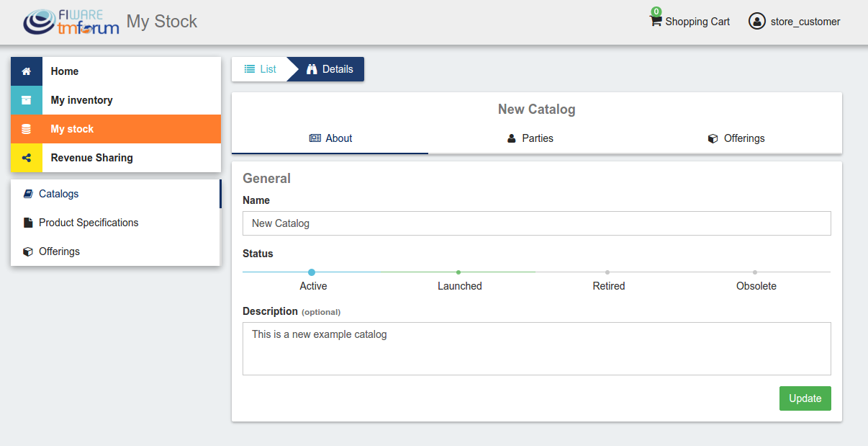
Task: Click the green Update button
Action: pos(805,398)
